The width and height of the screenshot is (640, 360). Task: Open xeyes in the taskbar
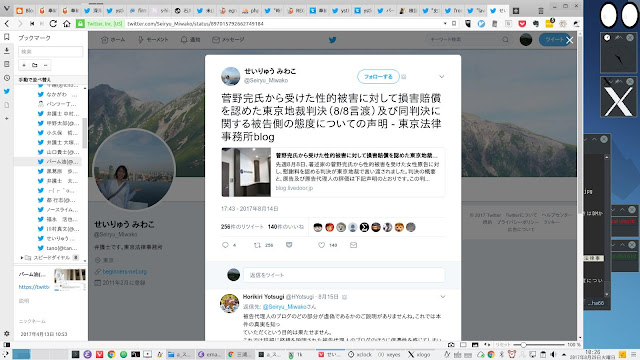click(x=389, y=355)
